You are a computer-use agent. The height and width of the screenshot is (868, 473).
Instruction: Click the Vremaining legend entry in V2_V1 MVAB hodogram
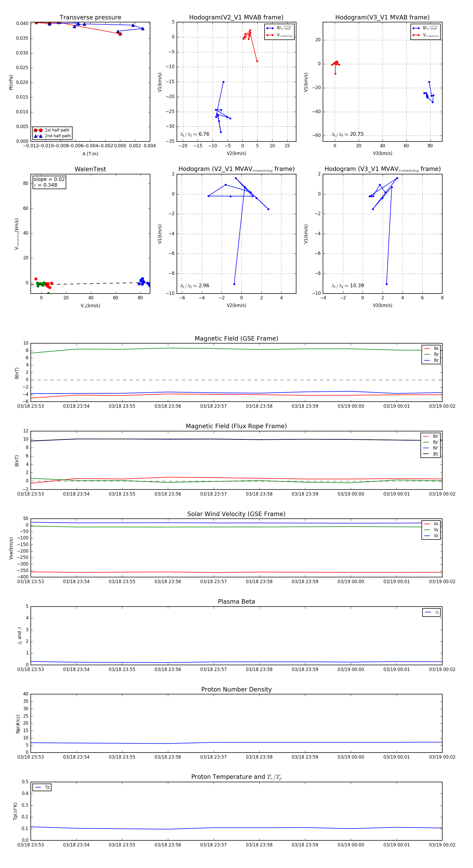click(279, 35)
